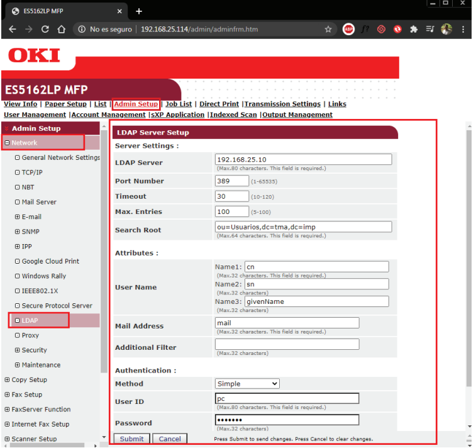Open Chrome's three-dot menu

pos(463,30)
